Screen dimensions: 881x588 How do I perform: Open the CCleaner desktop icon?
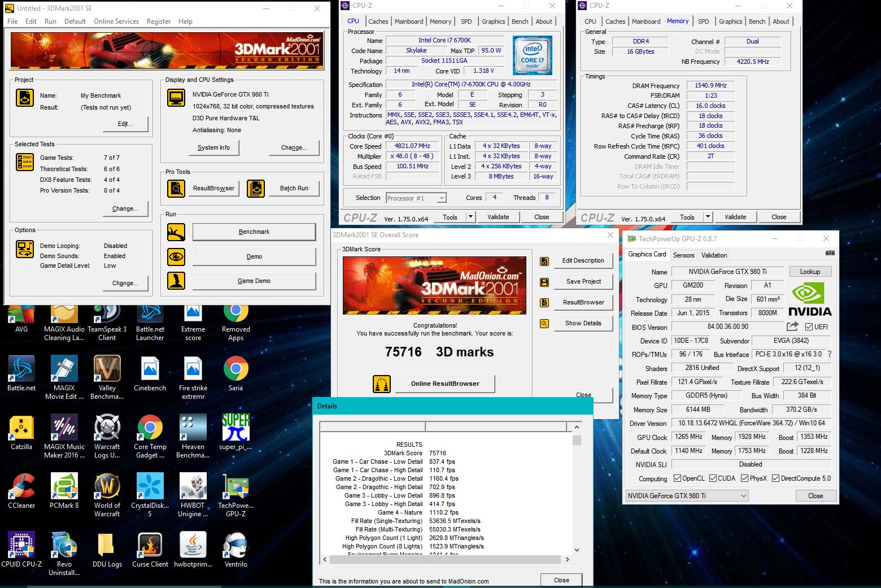tap(21, 491)
